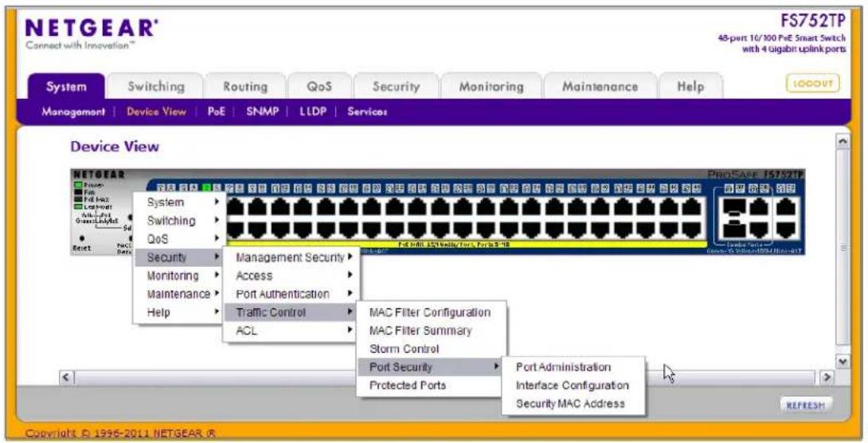Choose Help in the context menu
Screen dimensions: 868x443
click(x=178, y=312)
